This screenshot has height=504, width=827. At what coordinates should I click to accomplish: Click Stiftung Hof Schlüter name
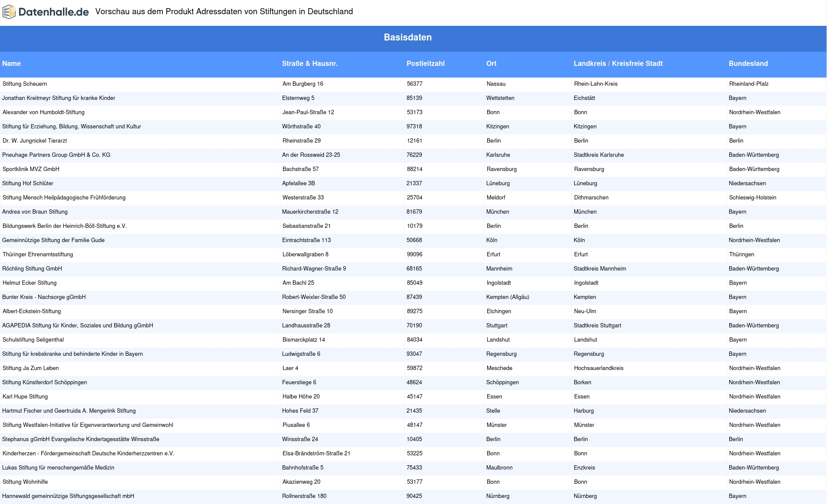28,184
